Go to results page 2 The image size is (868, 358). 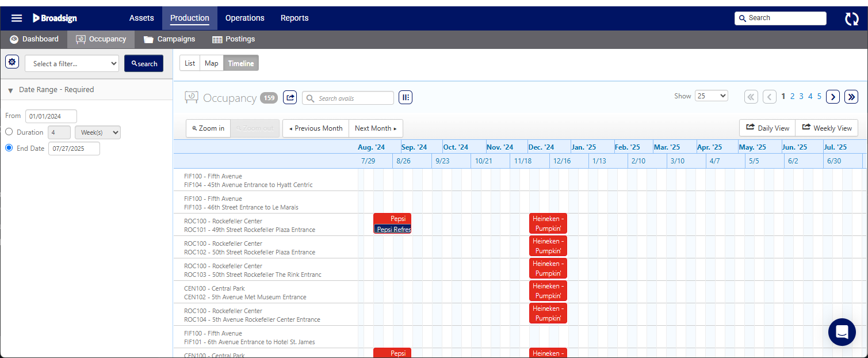(792, 97)
